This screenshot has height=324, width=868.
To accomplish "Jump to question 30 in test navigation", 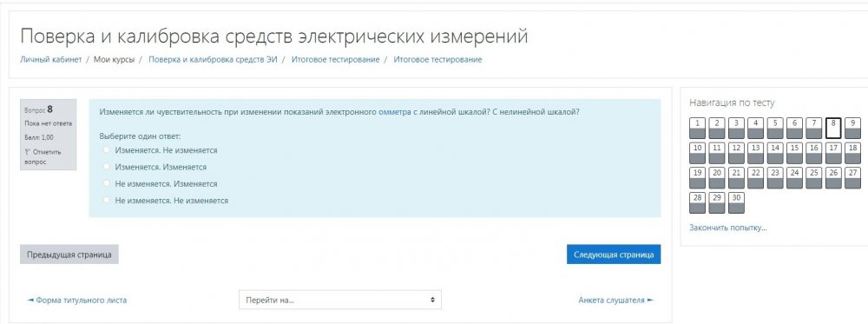I will tap(736, 202).
